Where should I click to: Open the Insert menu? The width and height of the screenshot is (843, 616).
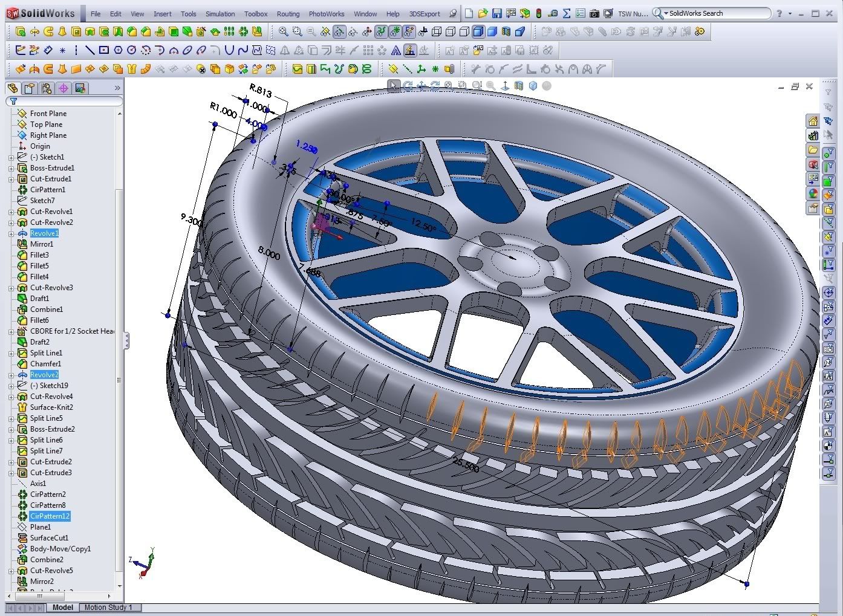coord(162,13)
